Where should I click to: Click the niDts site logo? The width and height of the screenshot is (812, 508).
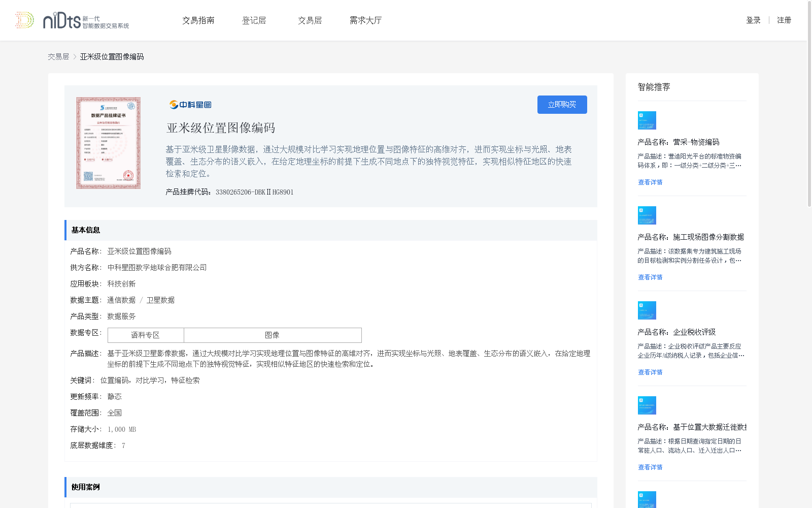click(x=72, y=20)
